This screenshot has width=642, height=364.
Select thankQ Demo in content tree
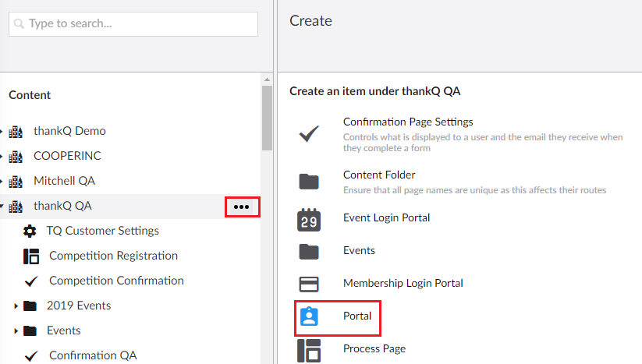[69, 131]
